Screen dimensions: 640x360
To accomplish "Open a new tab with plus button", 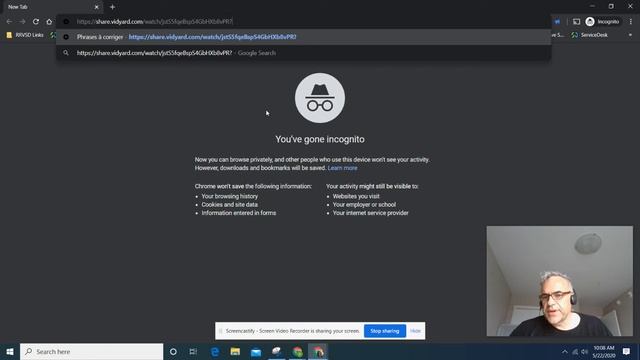I will click(x=112, y=7).
